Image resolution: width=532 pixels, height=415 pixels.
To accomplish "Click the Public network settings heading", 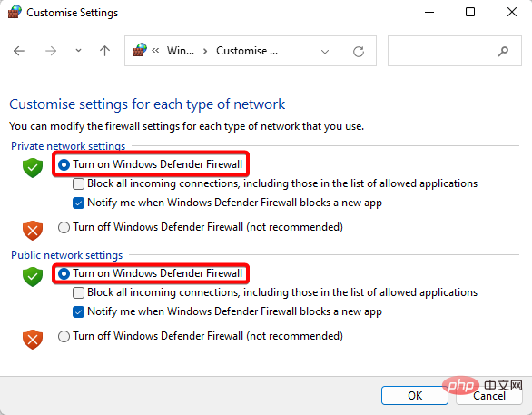I will click(67, 255).
